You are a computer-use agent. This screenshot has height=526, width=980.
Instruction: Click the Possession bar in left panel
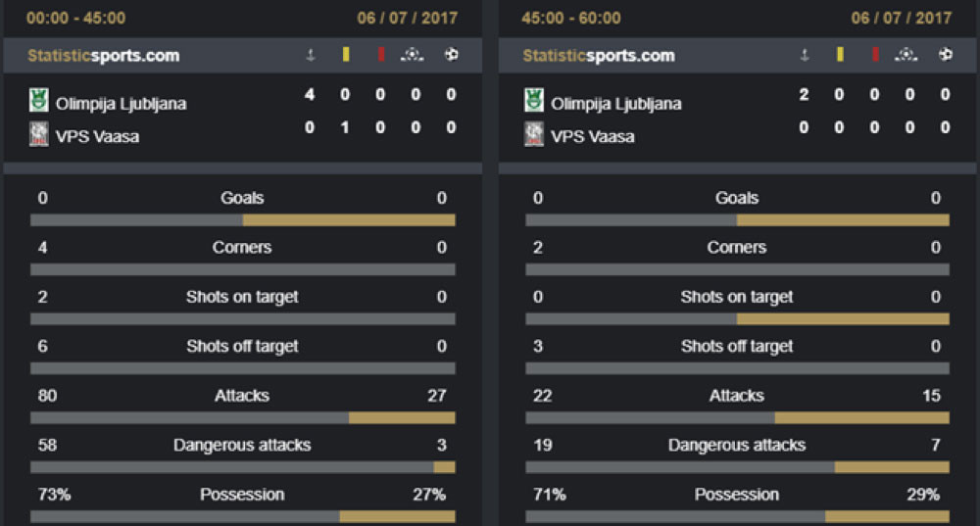(x=242, y=516)
